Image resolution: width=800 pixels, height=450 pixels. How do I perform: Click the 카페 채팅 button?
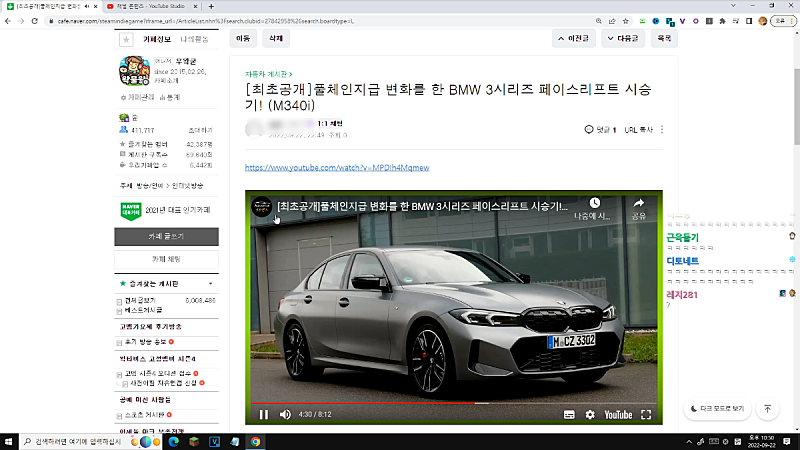166,259
